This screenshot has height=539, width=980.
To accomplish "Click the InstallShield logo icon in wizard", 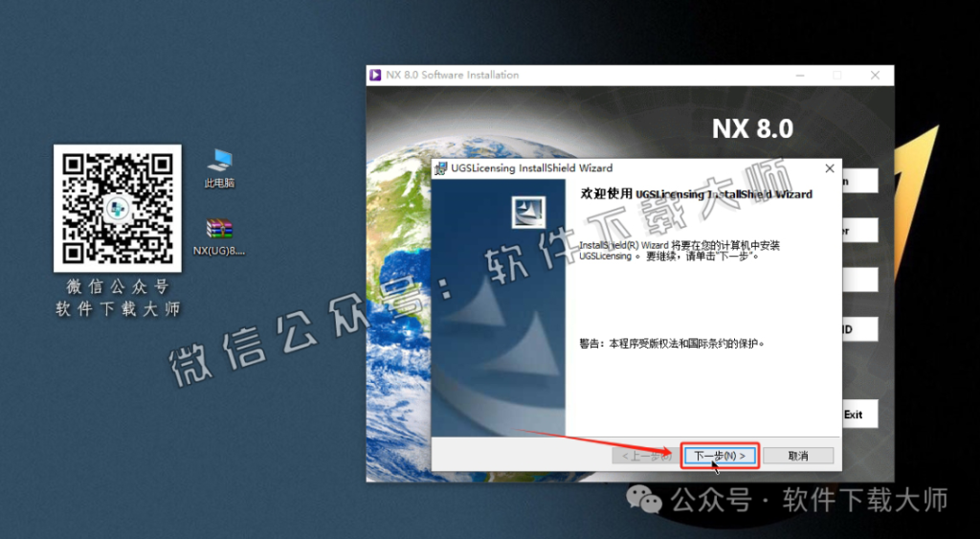I will [528, 213].
